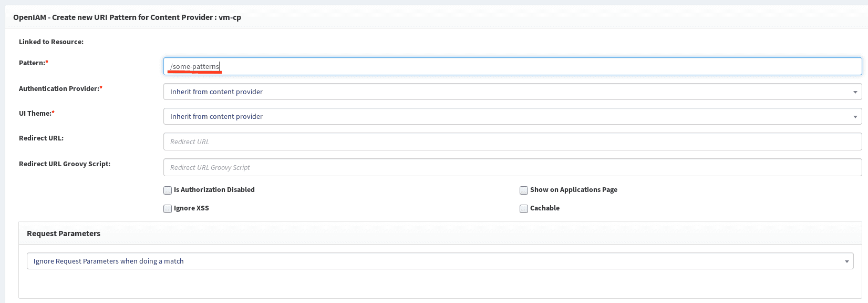Check the Cachable checkbox
Screen dimensions: 868x303
(x=524, y=209)
